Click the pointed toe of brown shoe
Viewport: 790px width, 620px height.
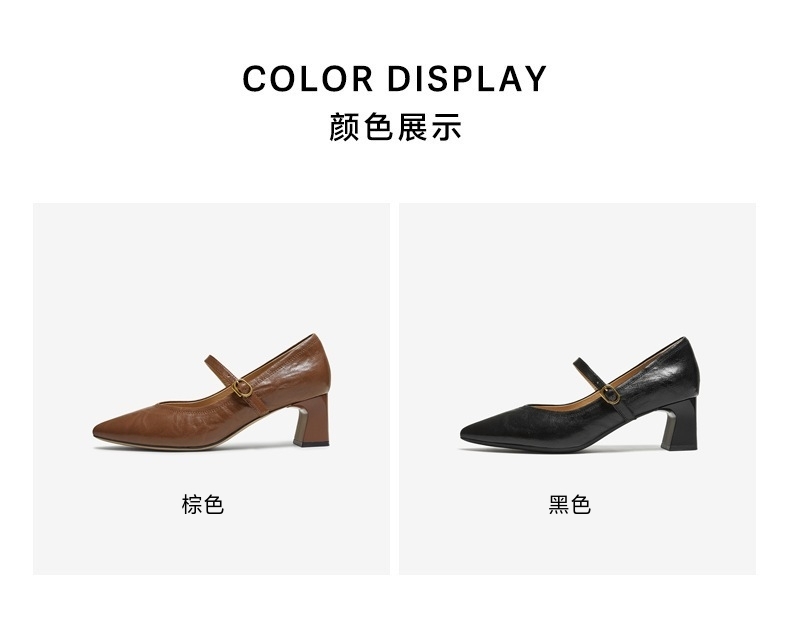(x=108, y=428)
